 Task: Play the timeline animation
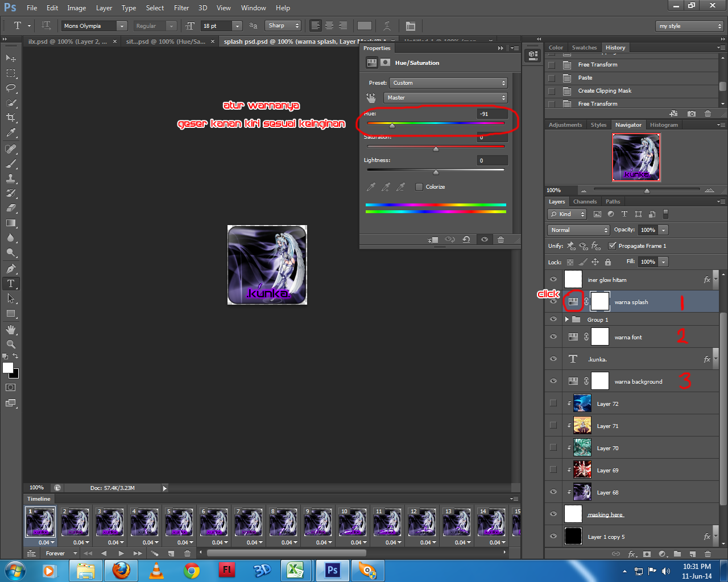(121, 553)
